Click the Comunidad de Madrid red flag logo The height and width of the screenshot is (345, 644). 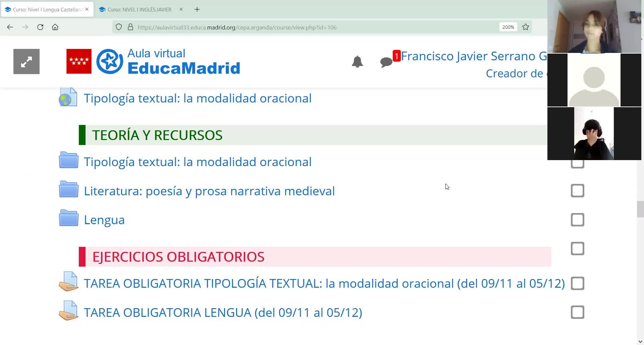pos(79,61)
